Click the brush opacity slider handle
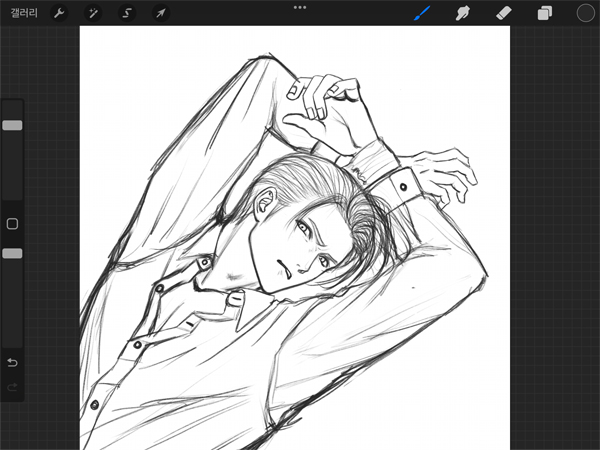 click(x=12, y=253)
